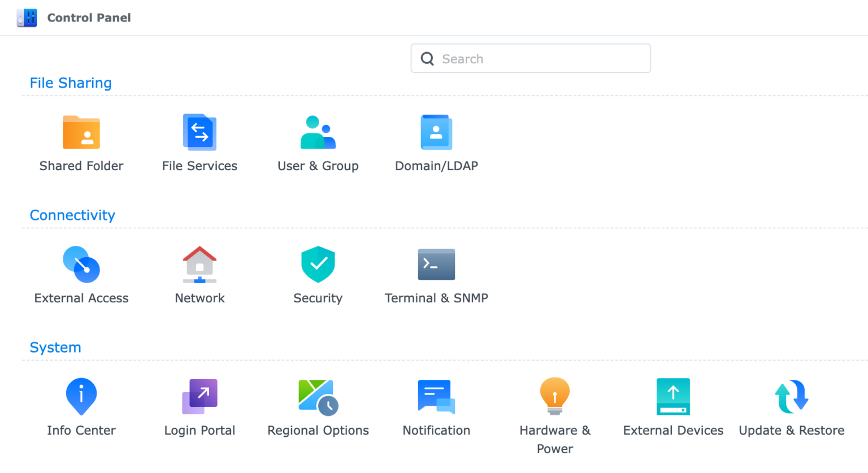Click the Control Panel title bar icon
This screenshot has width=868, height=473.
coord(27,18)
